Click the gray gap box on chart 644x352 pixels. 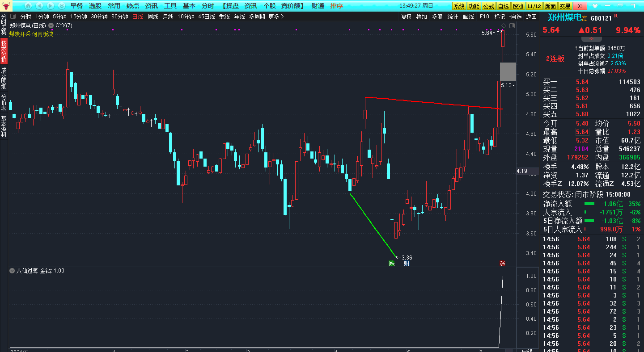tap(508, 71)
